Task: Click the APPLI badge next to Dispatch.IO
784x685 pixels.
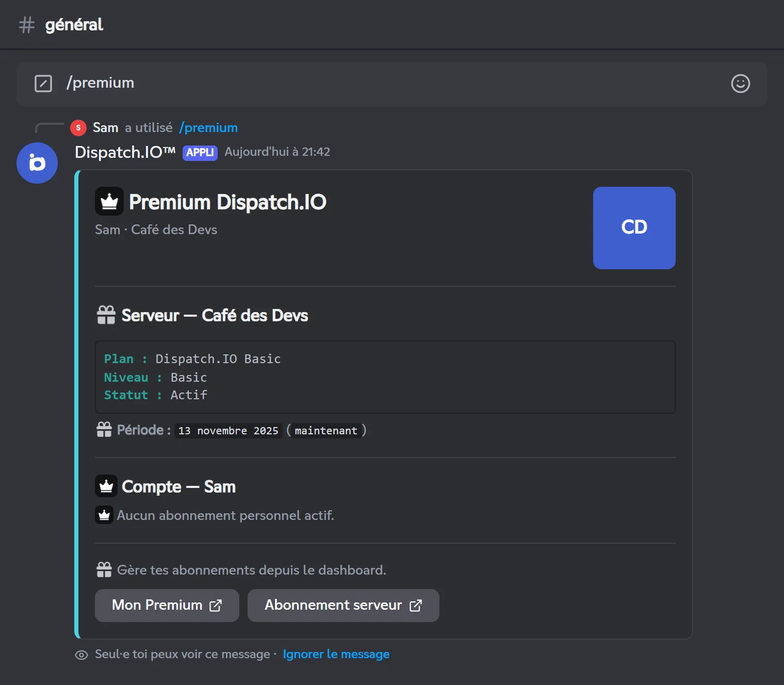Action: point(200,153)
